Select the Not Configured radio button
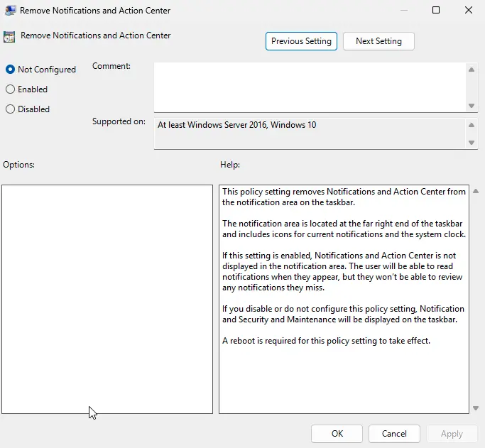The width and height of the screenshot is (485, 448). tap(10, 70)
